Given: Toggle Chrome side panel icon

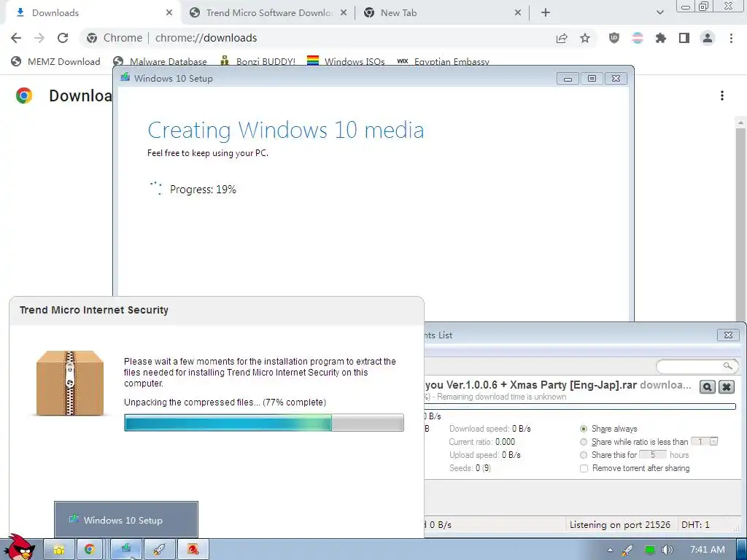Looking at the screenshot, I should [684, 38].
